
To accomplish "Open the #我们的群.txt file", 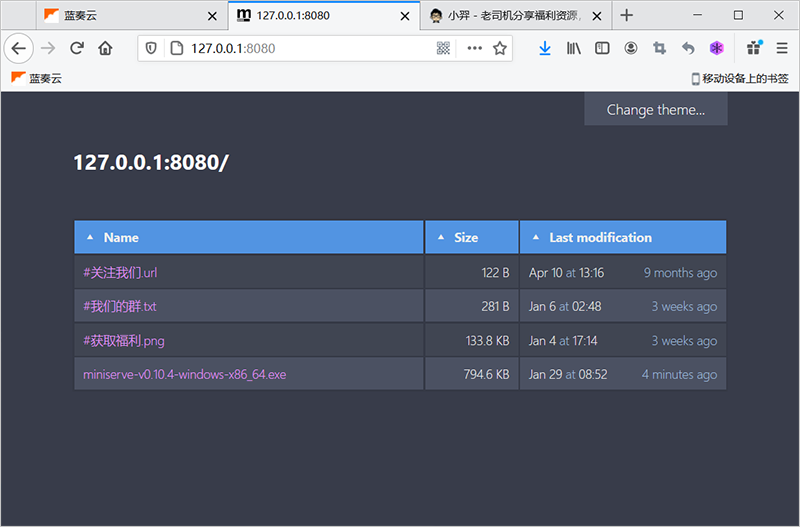I will point(119,306).
